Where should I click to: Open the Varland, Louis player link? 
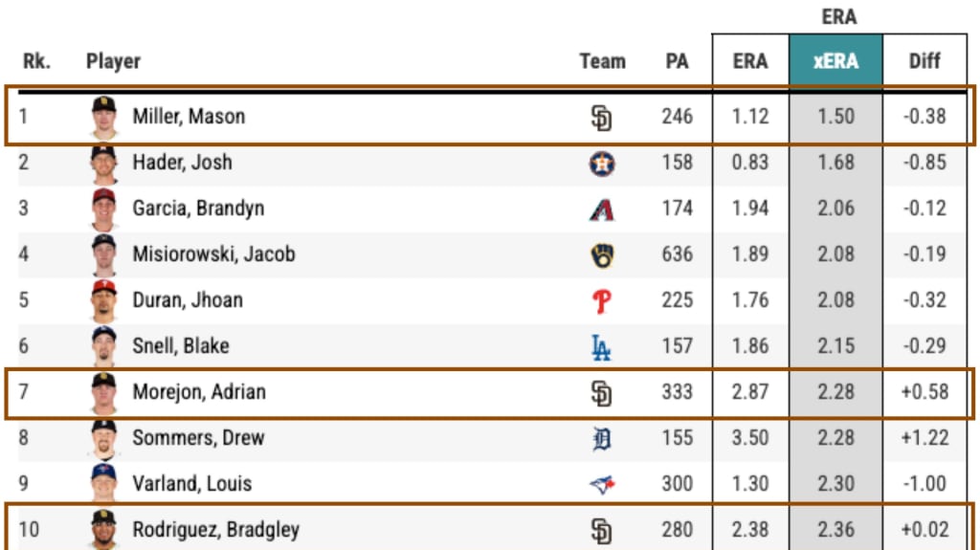191,484
